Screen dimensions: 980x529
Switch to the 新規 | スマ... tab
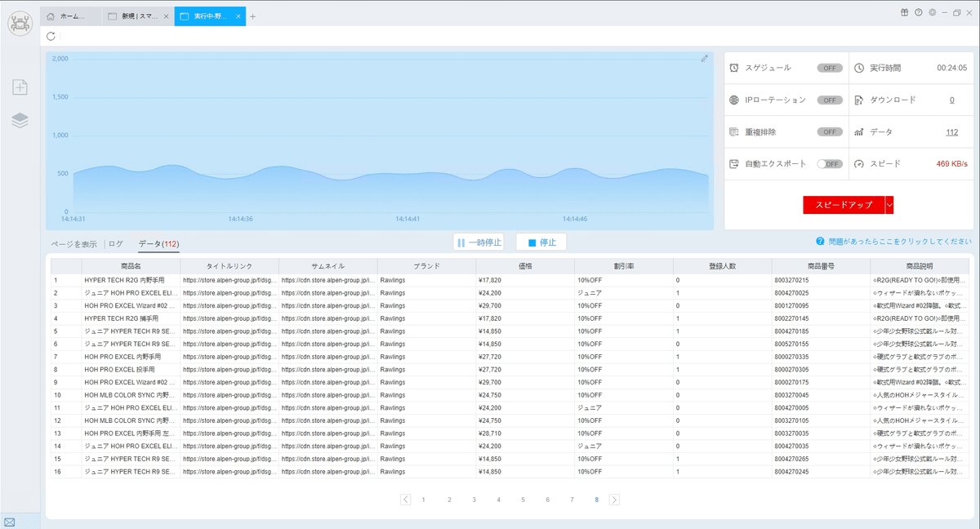tap(138, 16)
